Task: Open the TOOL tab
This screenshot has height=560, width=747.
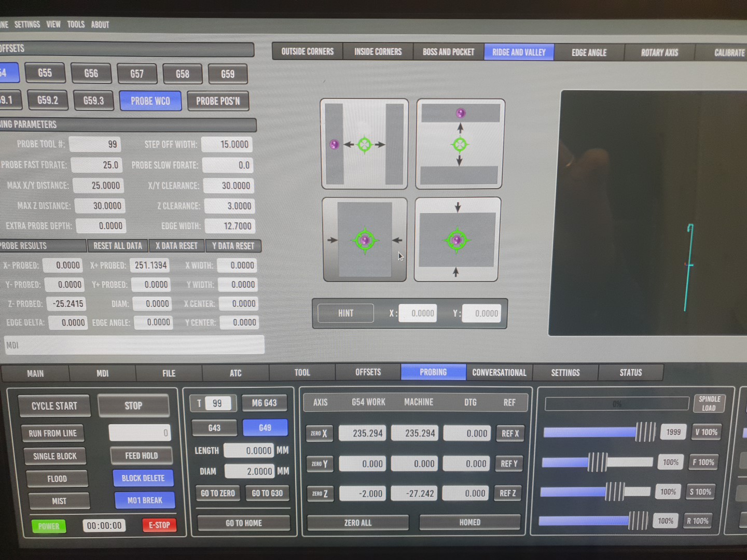Action: [302, 372]
